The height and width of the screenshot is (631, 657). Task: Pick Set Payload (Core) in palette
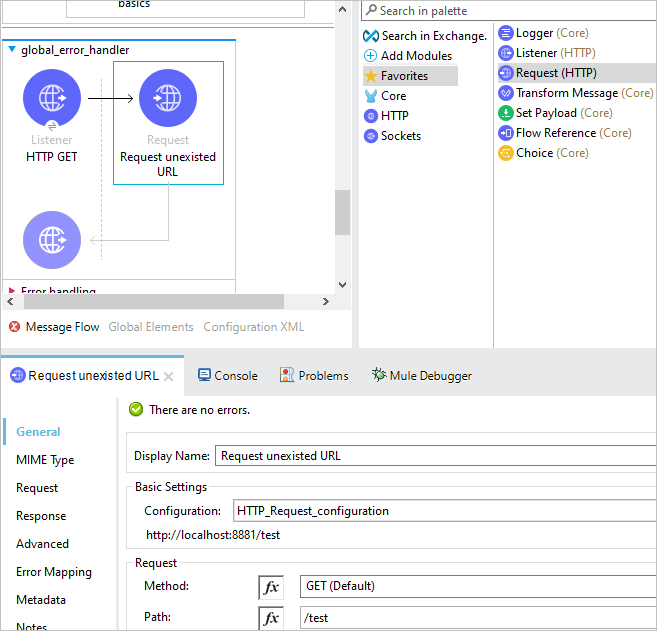pyautogui.click(x=555, y=113)
